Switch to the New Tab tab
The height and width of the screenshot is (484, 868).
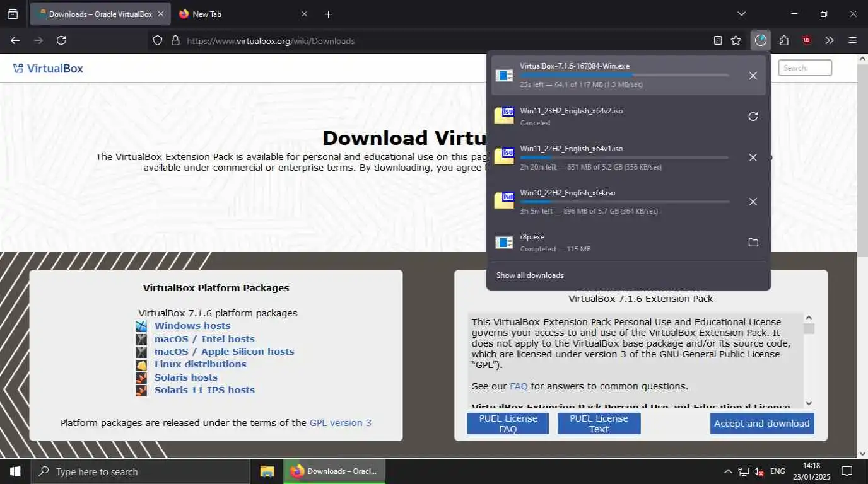tap(242, 14)
